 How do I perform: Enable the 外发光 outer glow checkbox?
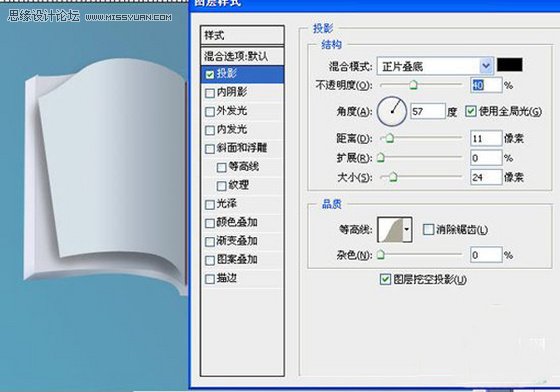(210, 111)
